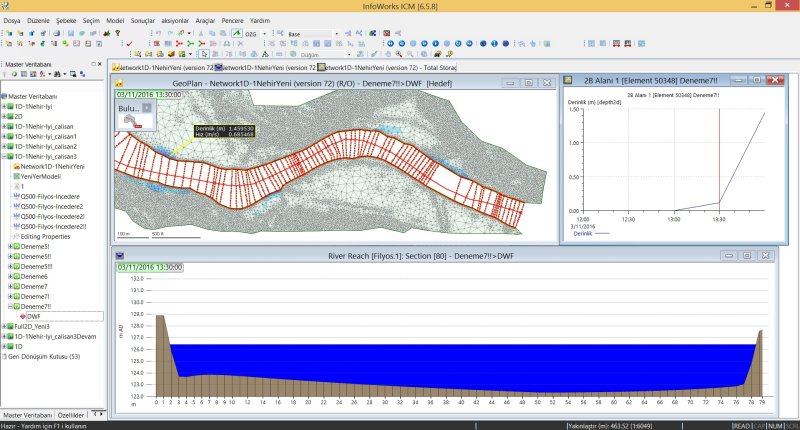This screenshot has width=800, height=430.
Task: Select DWF item under Deneme7!!
Action: 33,316
